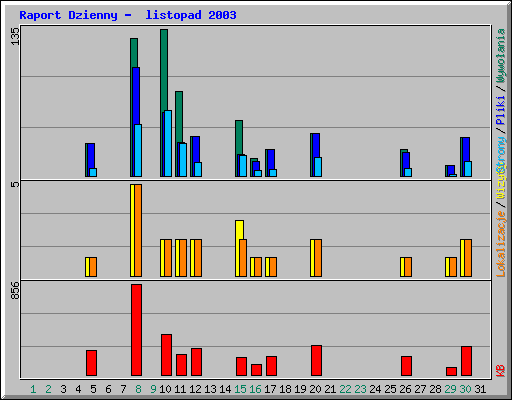Image resolution: width=512 pixels, height=400 pixels.
Task: Click the red "KB" legend label
Action: [x=501, y=371]
